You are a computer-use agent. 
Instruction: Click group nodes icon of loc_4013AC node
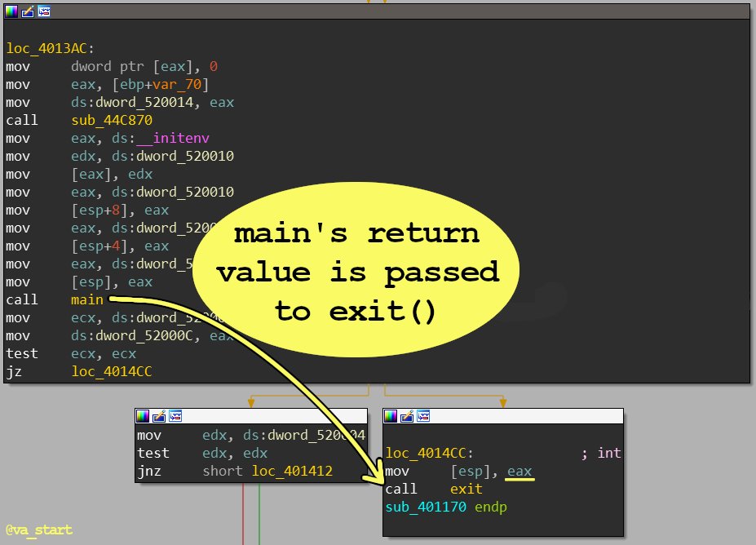point(44,11)
